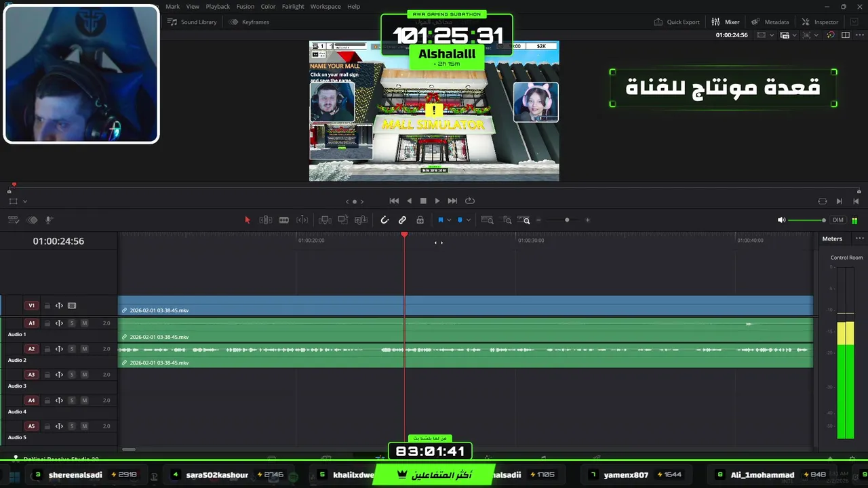Activate the Trim Edit Mode tool
Viewport: 868px width, 488px height.
266,220
